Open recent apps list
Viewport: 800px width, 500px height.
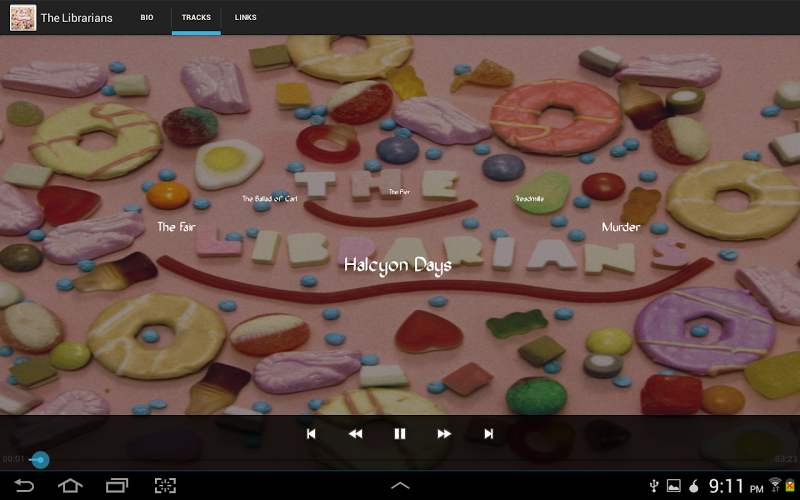pos(117,485)
